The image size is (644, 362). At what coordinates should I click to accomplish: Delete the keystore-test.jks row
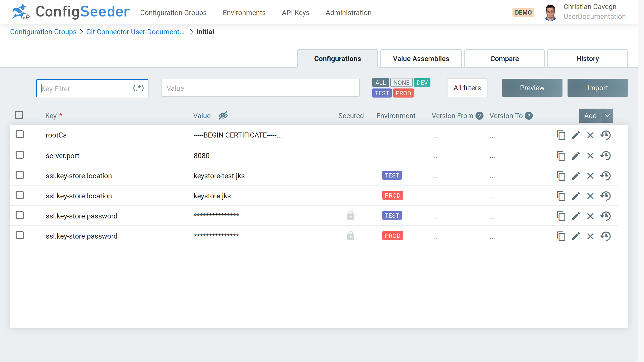tap(590, 176)
